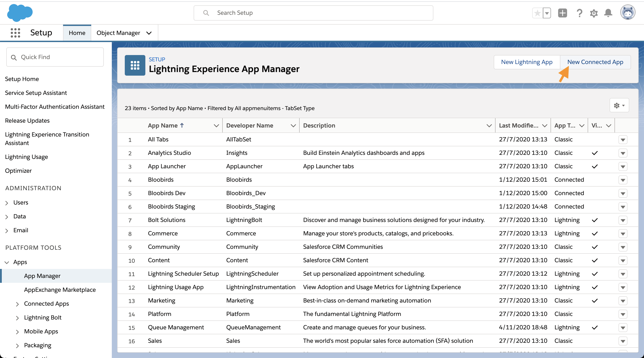Click New Connected App button
Viewport: 644px width, 358px height.
[x=595, y=62]
